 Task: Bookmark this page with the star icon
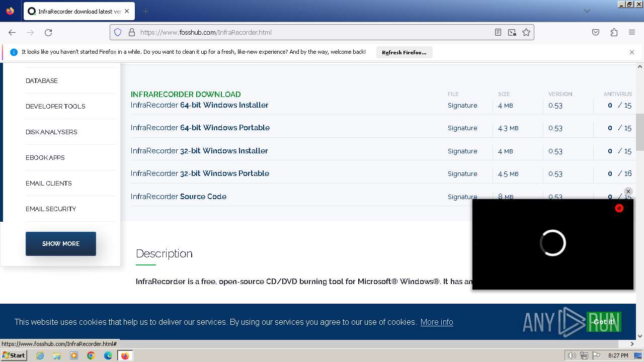(x=526, y=32)
